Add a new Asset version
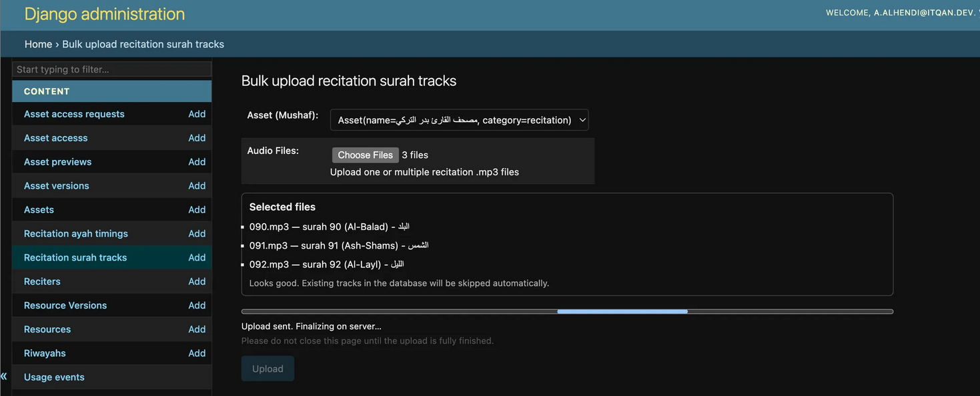 pos(196,186)
